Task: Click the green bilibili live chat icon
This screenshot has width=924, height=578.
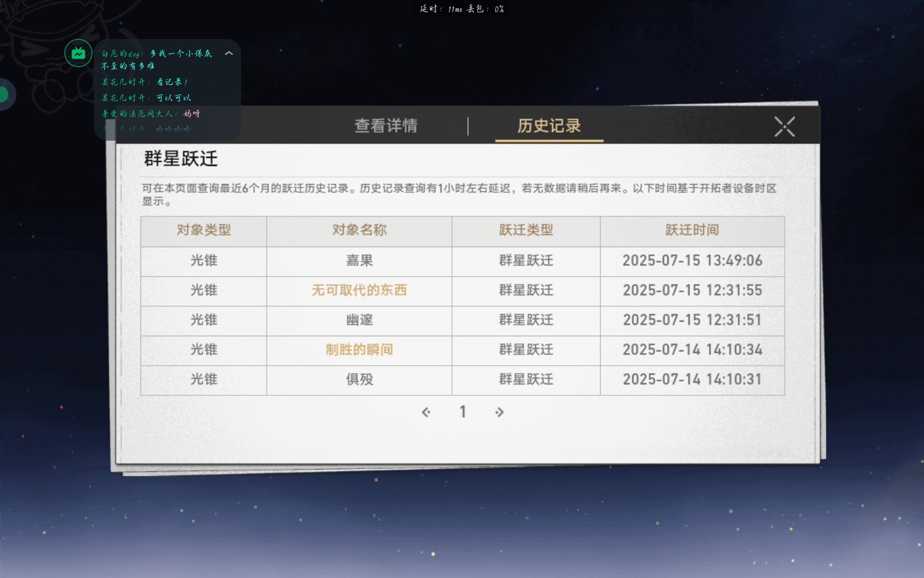Action: 78,53
